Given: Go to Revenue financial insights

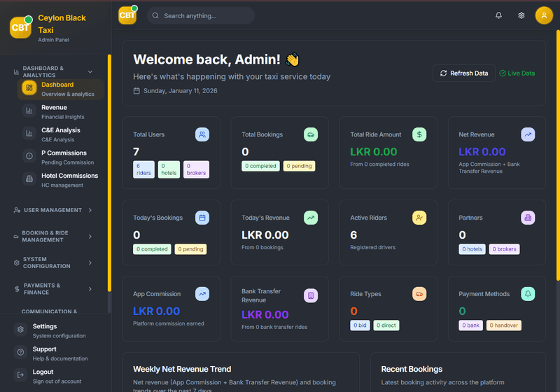Looking at the screenshot, I should click(x=61, y=112).
